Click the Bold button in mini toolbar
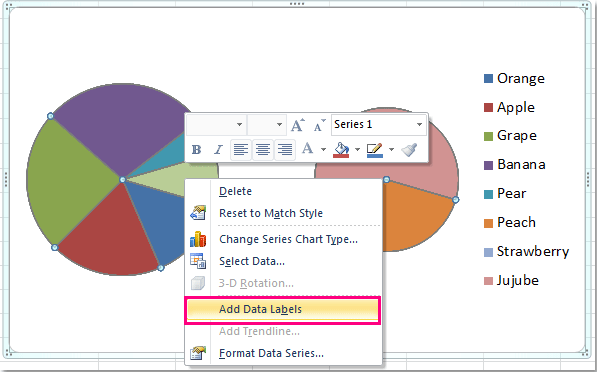This screenshot has height=372, width=597. coord(196,150)
